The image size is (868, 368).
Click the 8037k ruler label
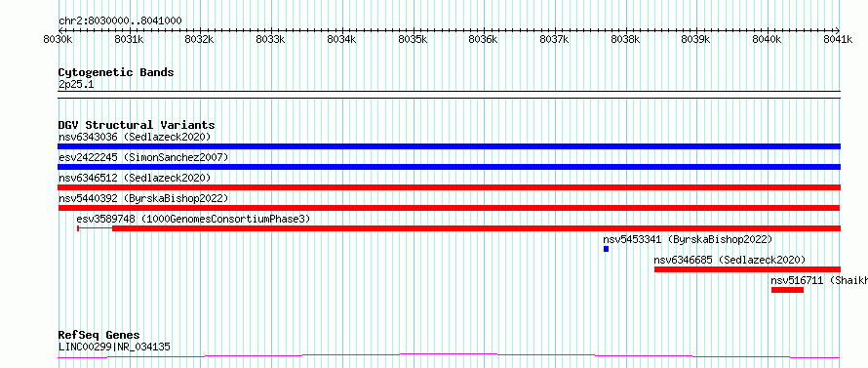[x=555, y=39]
